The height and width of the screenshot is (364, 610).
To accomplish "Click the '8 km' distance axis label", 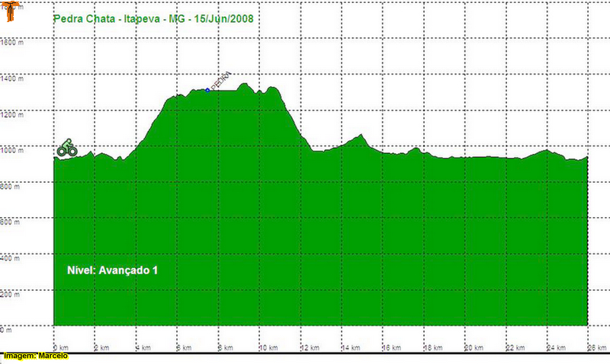I will [x=225, y=348].
